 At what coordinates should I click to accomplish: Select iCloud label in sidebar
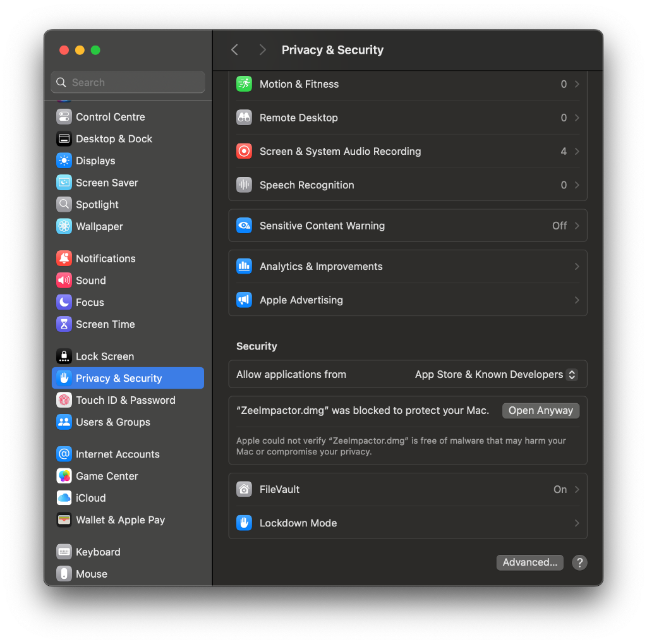click(x=91, y=498)
